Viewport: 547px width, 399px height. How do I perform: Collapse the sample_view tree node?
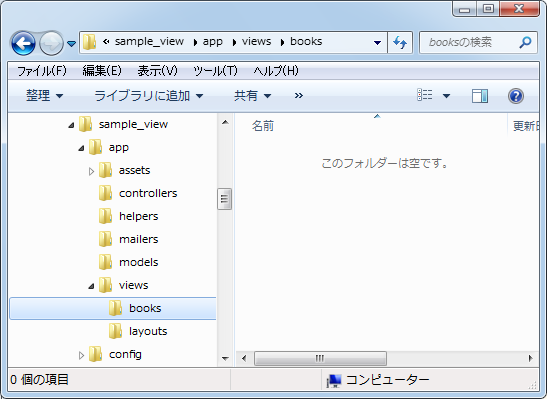(x=71, y=125)
